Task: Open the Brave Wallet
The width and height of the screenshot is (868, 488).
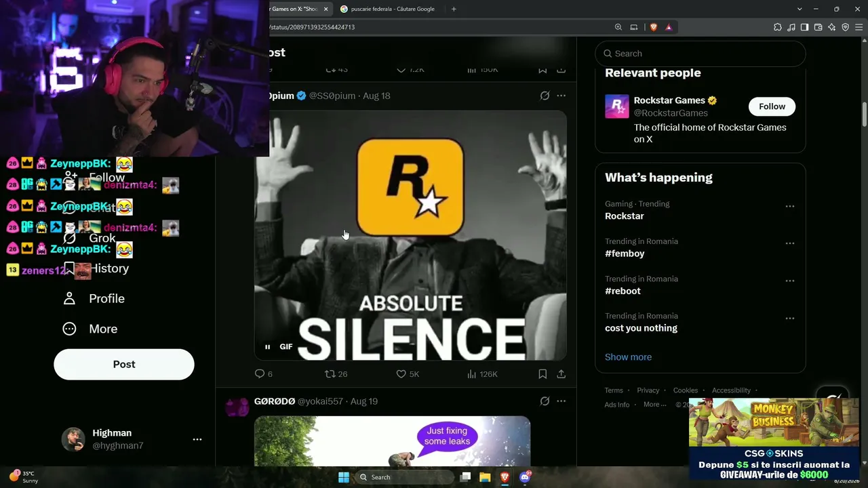Action: (x=818, y=27)
